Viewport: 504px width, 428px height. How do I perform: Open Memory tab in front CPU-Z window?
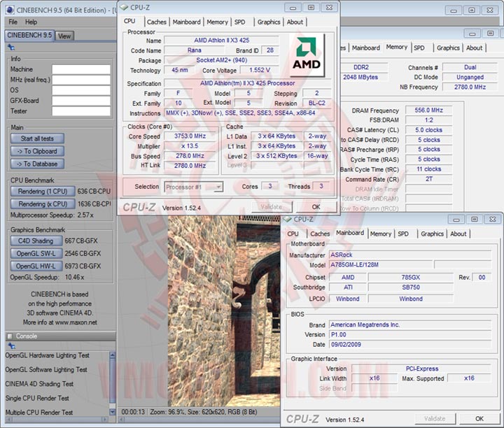217,22
